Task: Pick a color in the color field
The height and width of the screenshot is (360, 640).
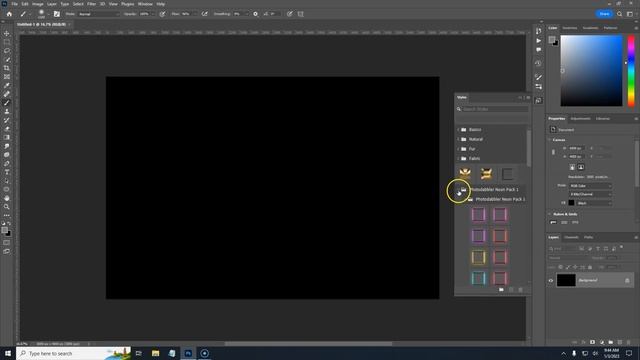Action: point(591,71)
